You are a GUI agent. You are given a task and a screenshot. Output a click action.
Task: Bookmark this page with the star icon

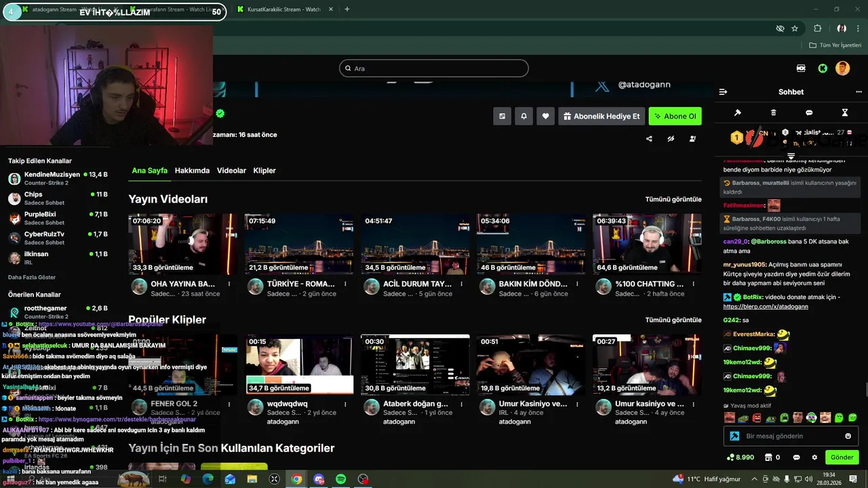coord(795,28)
